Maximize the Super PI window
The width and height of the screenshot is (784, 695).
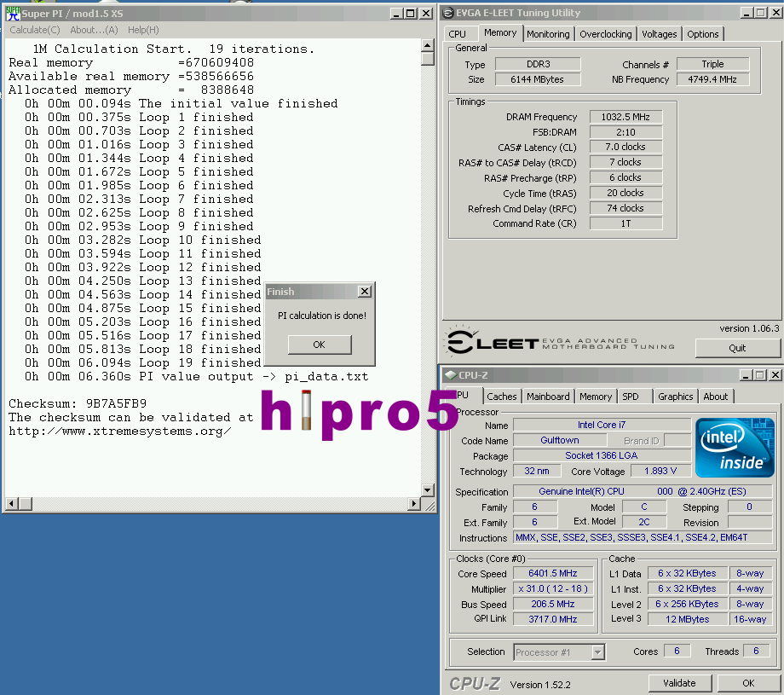(x=411, y=14)
